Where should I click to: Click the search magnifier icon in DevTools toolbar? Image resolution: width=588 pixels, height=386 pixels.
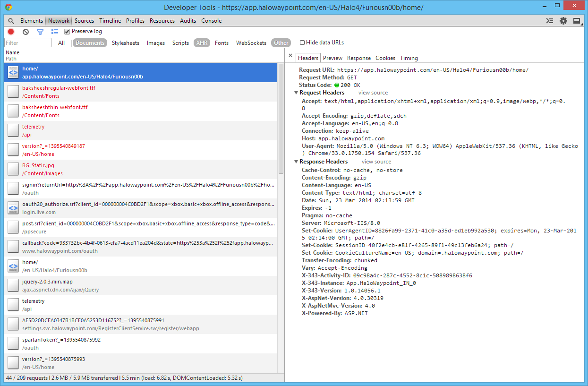(x=11, y=21)
